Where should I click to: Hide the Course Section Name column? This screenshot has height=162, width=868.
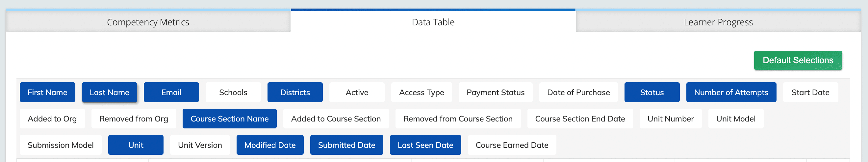[x=229, y=119]
